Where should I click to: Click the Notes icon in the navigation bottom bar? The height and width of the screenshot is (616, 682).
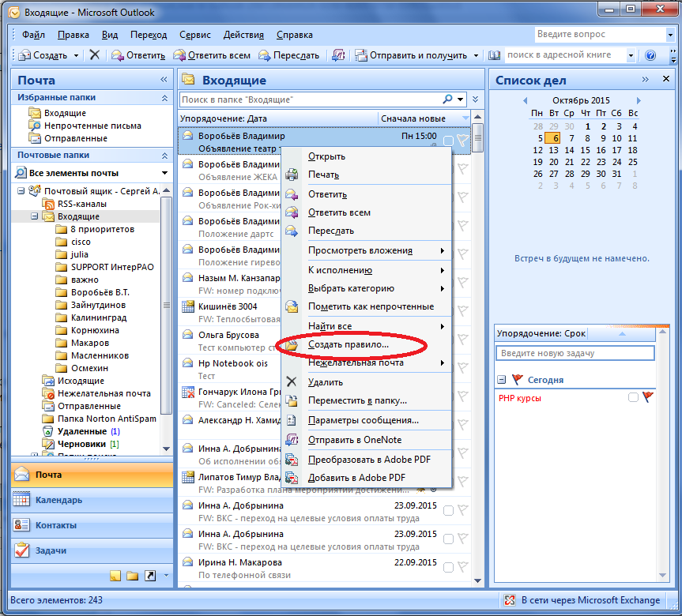[115, 576]
